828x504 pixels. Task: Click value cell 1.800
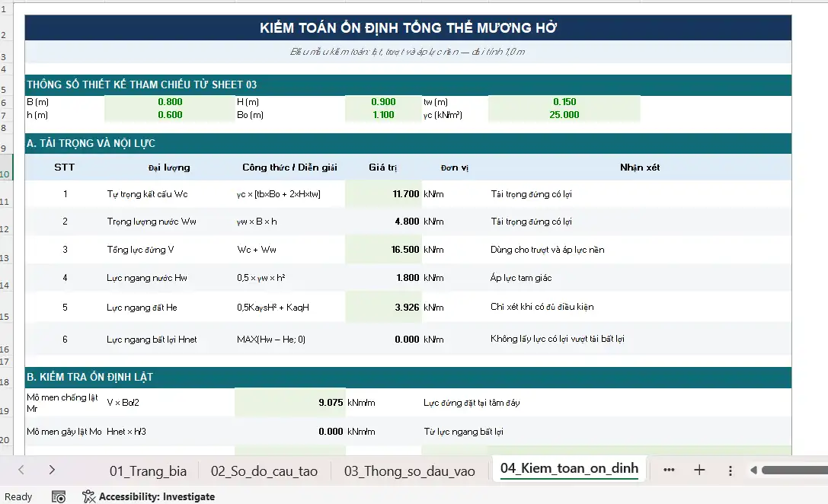383,278
